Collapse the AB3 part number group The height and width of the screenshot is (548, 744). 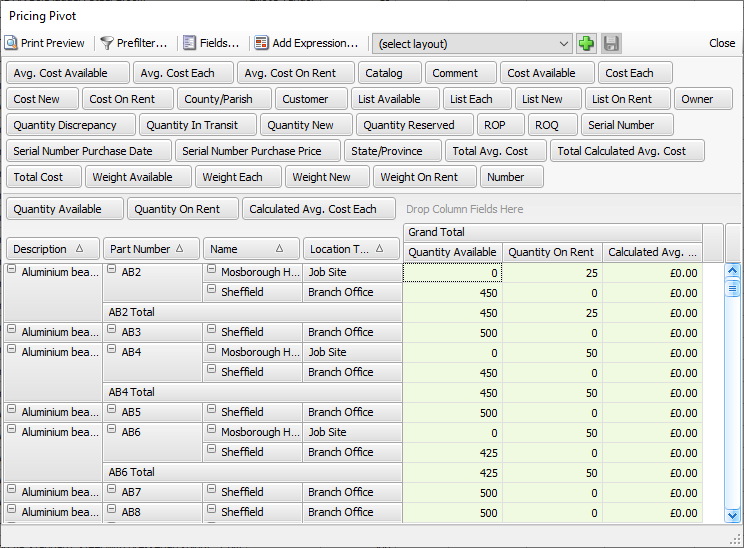click(x=112, y=329)
